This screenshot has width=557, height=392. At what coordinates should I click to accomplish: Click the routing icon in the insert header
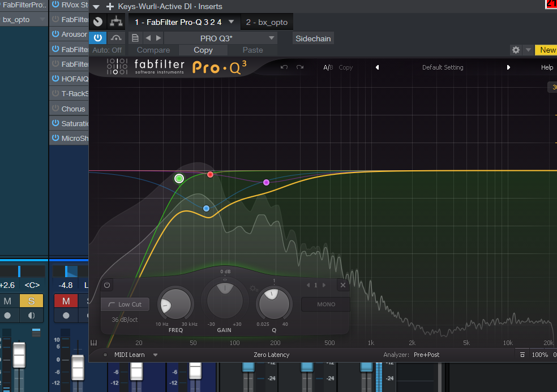116,21
